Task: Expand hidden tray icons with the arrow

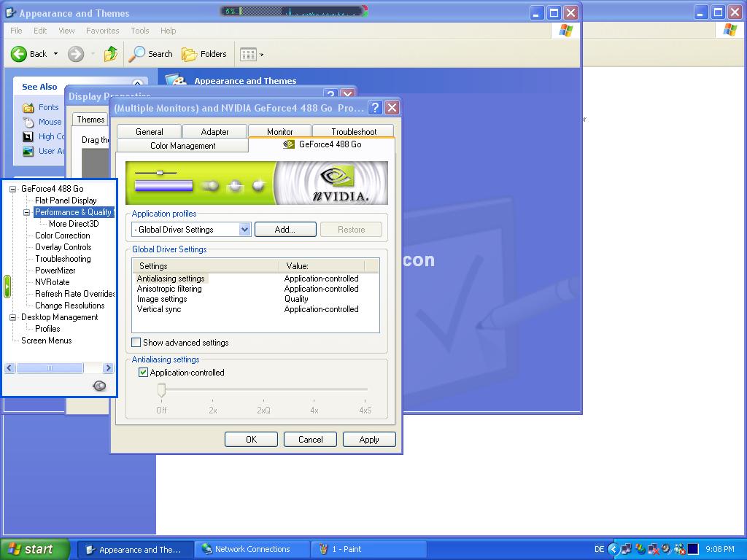Action: pos(614,549)
